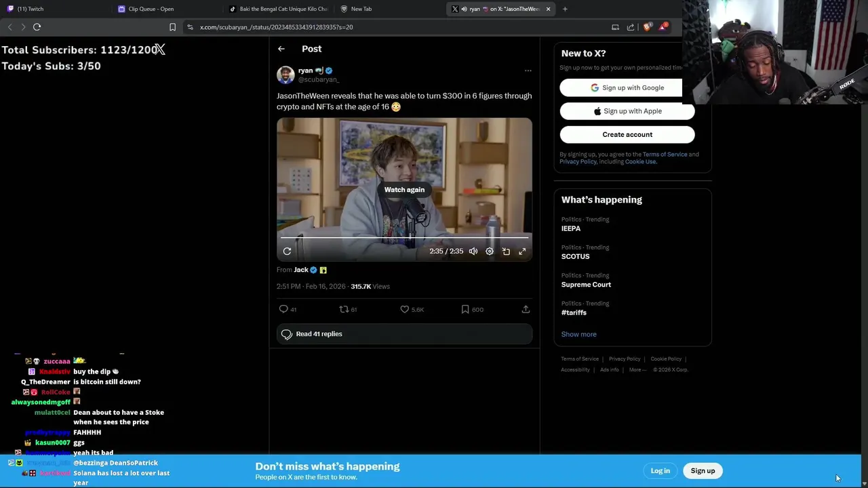Open ryan's profile picture

tap(285, 75)
